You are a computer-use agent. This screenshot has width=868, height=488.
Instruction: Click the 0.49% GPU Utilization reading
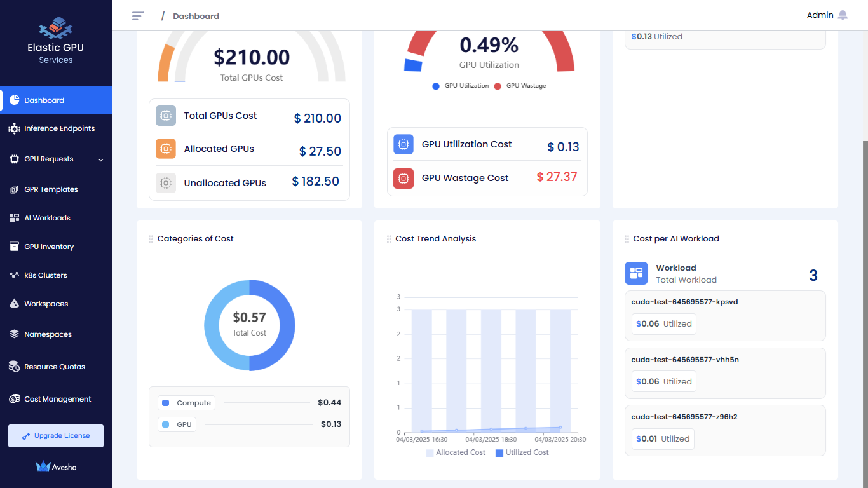(x=489, y=45)
